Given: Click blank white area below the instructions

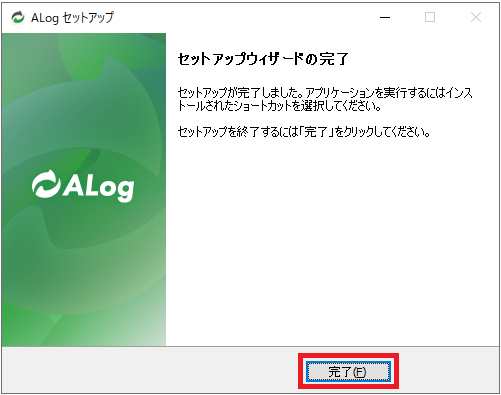Looking at the screenshot, I should coord(332,240).
